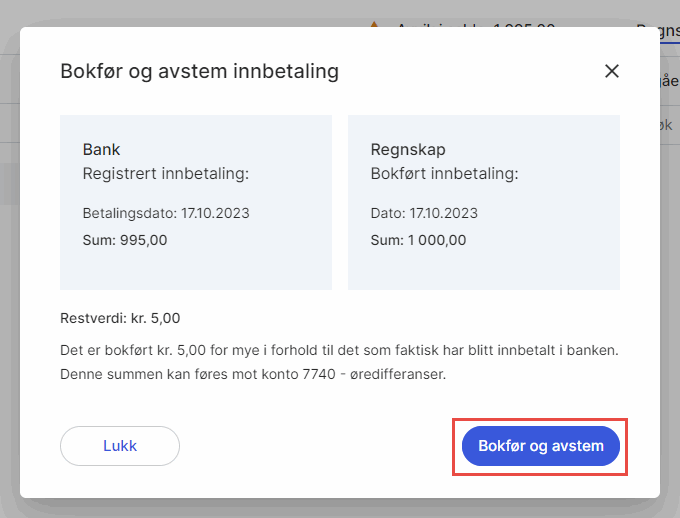Click the dialog title Bokfør og avstem innbetaling
This screenshot has height=518, width=680.
[199, 71]
